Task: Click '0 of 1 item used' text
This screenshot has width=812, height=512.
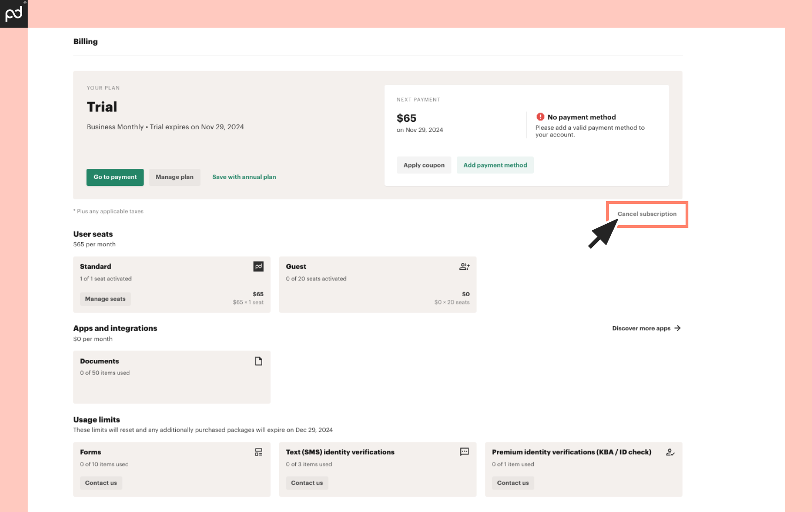Action: click(x=513, y=464)
